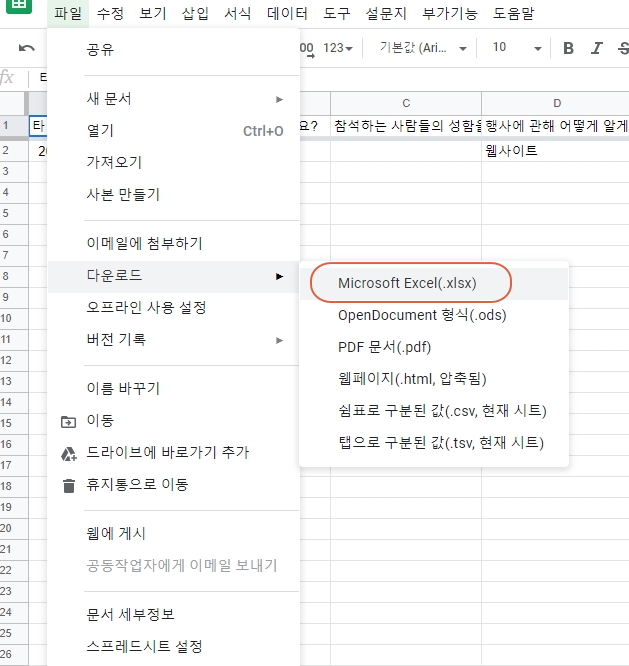Image resolution: width=629 pixels, height=666 pixels.
Task: Click the increase decimal places icon
Action: [307, 49]
